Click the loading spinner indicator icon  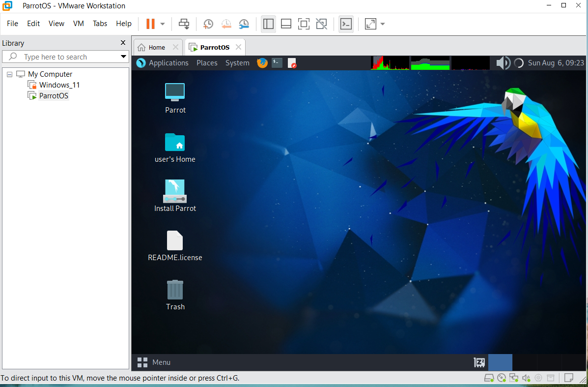(519, 62)
